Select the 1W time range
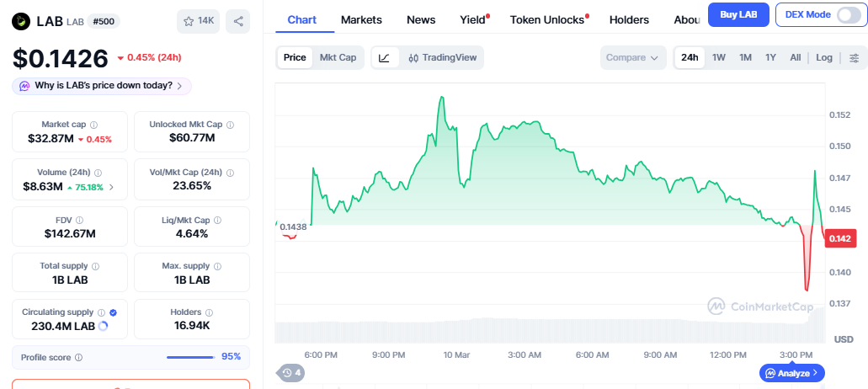The height and width of the screenshot is (389, 868). coord(719,57)
